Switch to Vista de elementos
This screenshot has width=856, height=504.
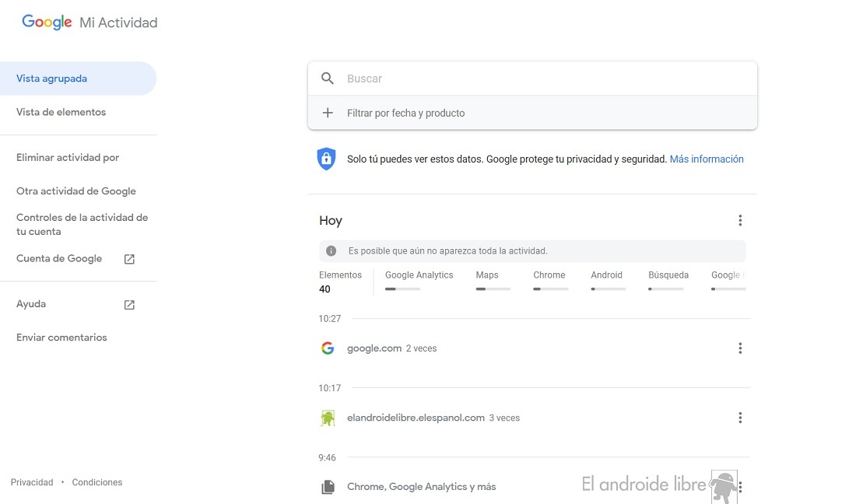click(61, 112)
